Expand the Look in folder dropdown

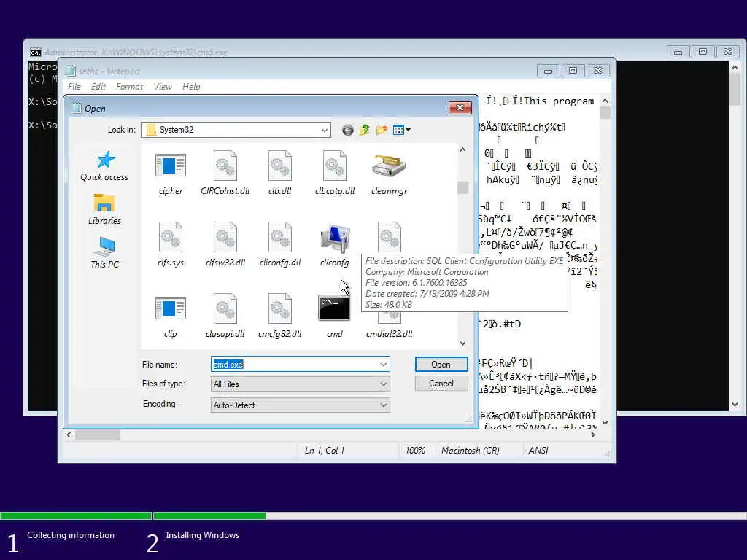325,130
